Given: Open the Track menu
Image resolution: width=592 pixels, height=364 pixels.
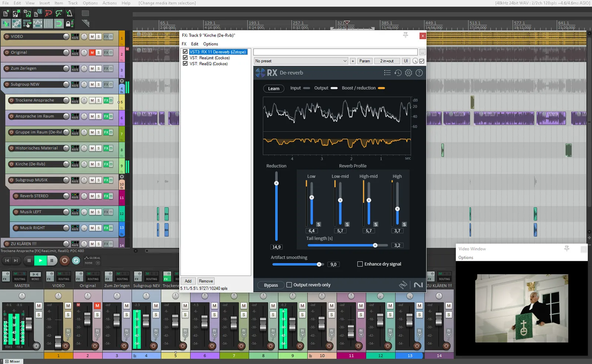Looking at the screenshot, I should [x=73, y=3].
